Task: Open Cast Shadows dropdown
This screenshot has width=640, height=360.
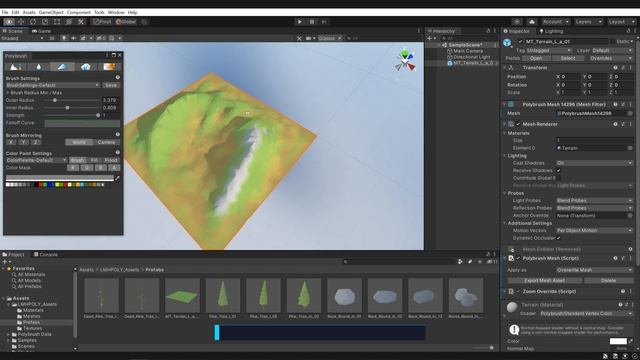Action: click(595, 163)
